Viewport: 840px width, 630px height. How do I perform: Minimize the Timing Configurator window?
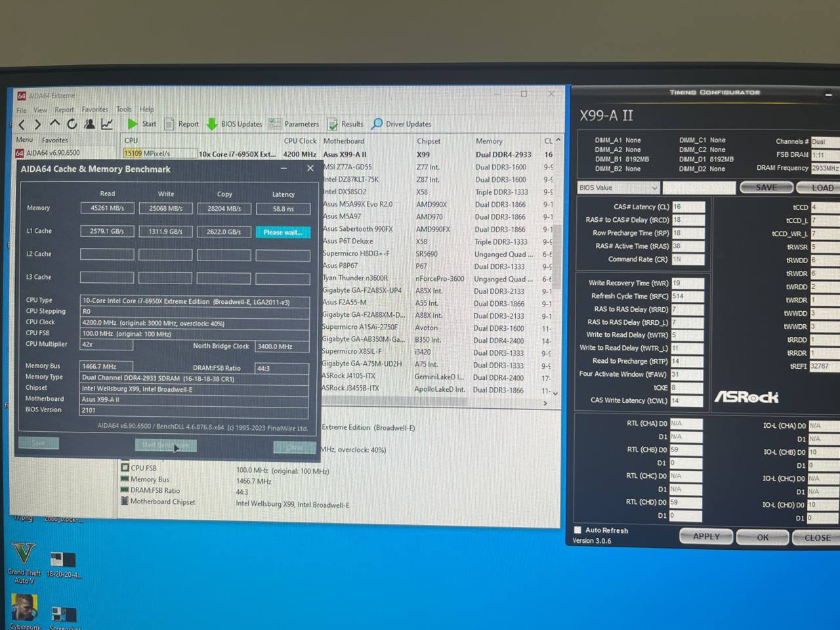click(828, 94)
